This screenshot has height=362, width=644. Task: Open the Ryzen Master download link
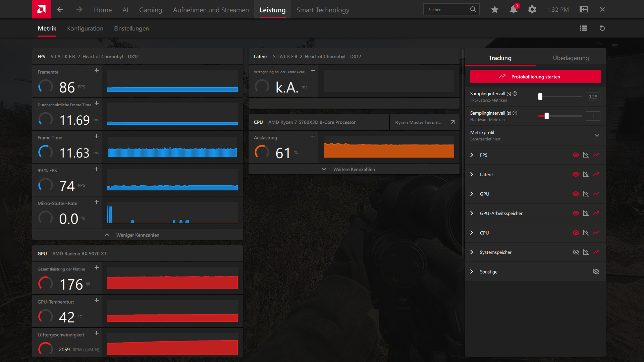(x=424, y=122)
